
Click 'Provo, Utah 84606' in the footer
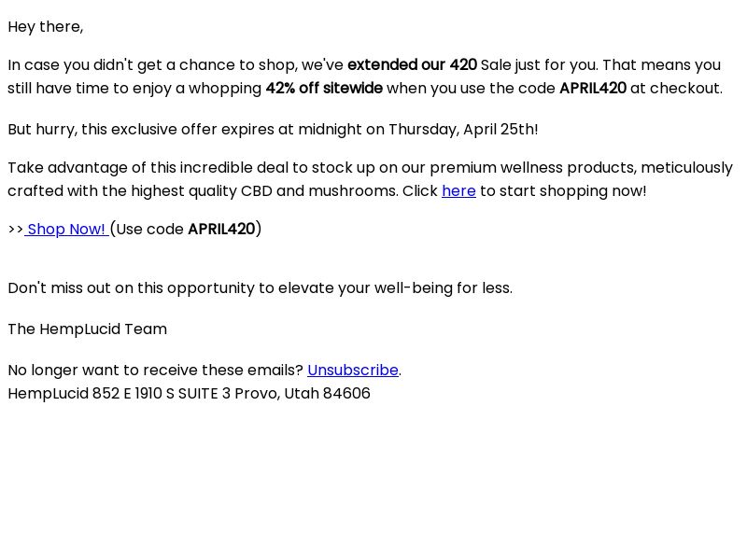303,393
